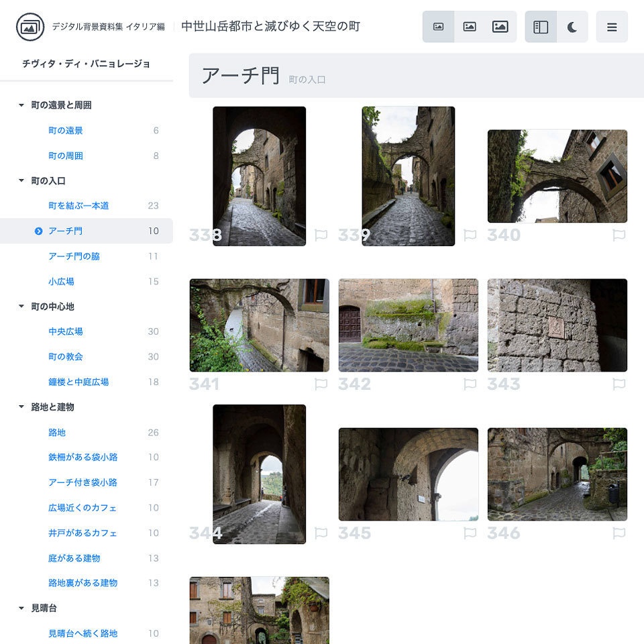644x644 pixels.
Task: Toggle the flag on image 345
Action: (x=470, y=534)
